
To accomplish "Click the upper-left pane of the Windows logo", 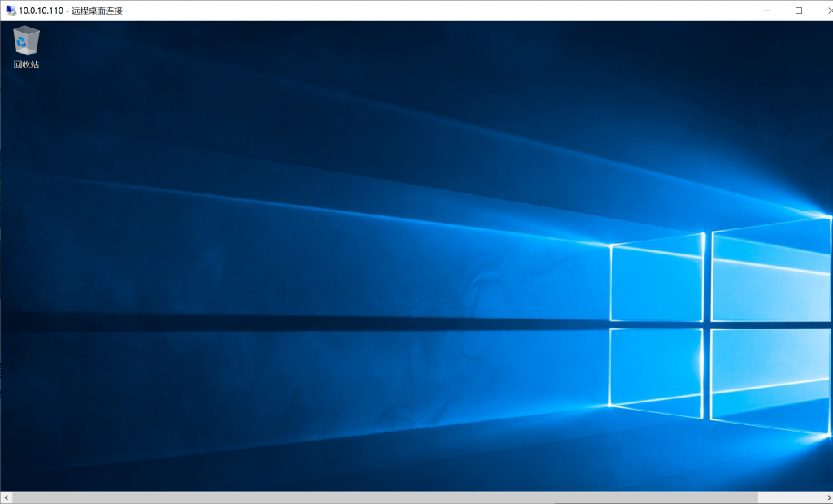I will [x=657, y=279].
